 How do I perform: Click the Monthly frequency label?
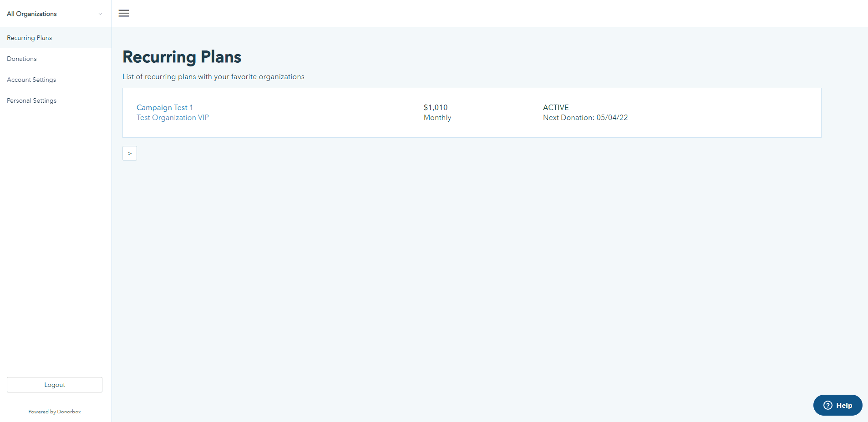pyautogui.click(x=437, y=118)
